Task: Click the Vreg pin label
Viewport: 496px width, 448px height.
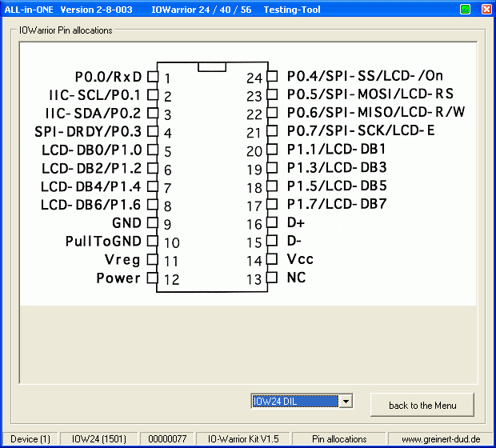Action: [x=122, y=260]
